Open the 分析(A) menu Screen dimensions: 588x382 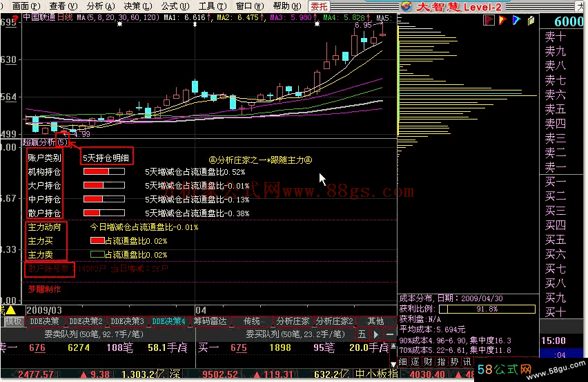(100, 6)
